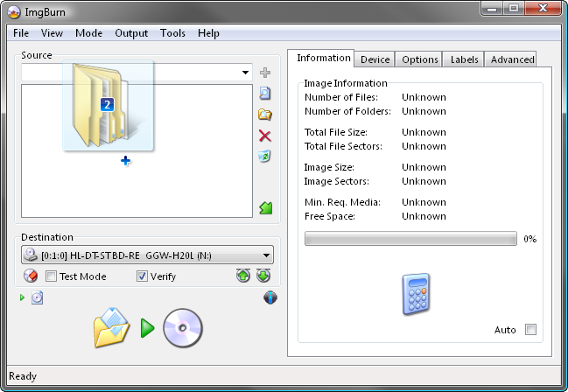The height and width of the screenshot is (392, 568).
Task: Minimize the ImgBurn window
Action: [492, 9]
